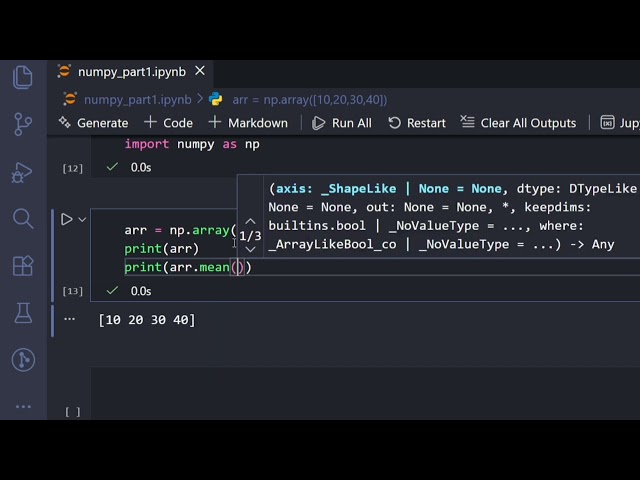Click the print(arr) code line
Screen dimensions: 640x480
click(162, 249)
